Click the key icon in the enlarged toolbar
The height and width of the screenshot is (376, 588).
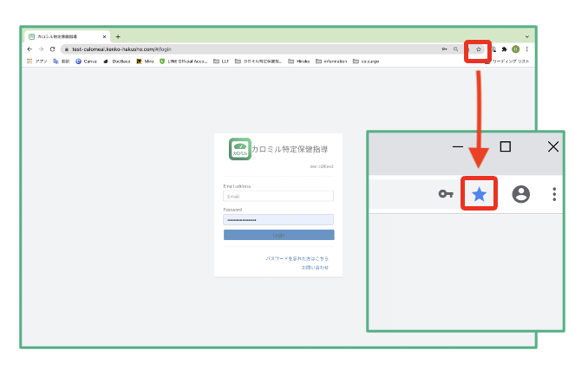point(446,194)
